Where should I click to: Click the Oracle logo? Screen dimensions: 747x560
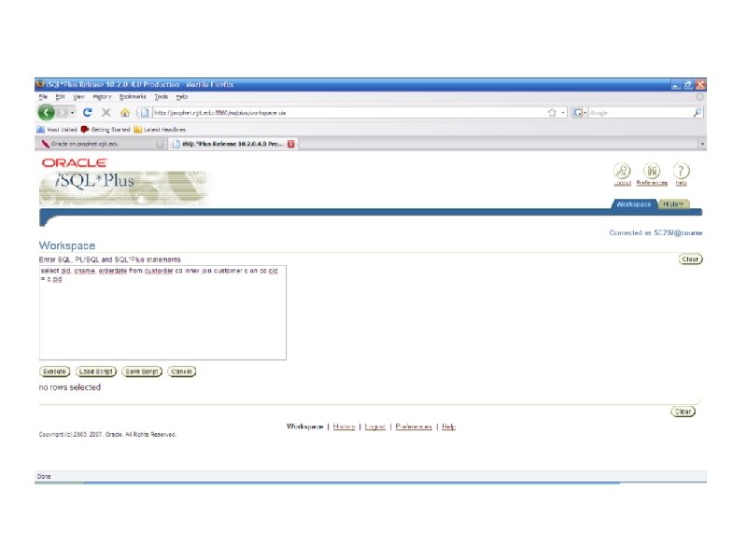[x=75, y=162]
